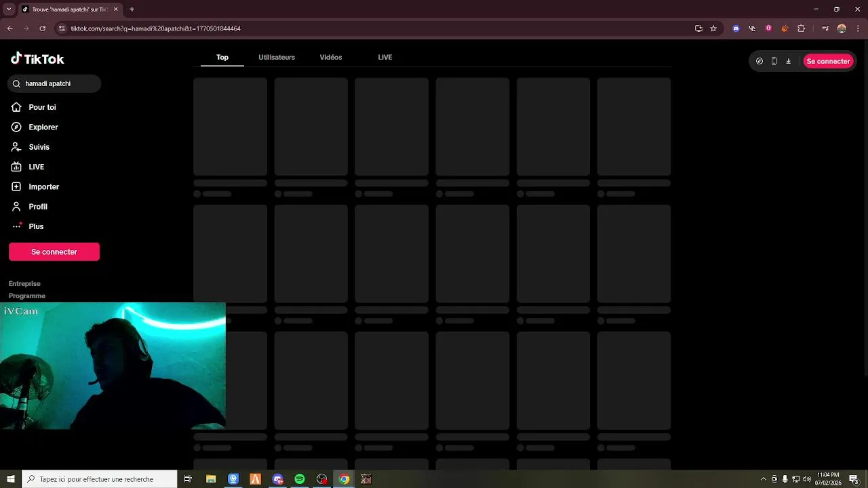This screenshot has height=488, width=868.
Task: Open the clock showing 11:04 PM
Action: click(x=828, y=479)
